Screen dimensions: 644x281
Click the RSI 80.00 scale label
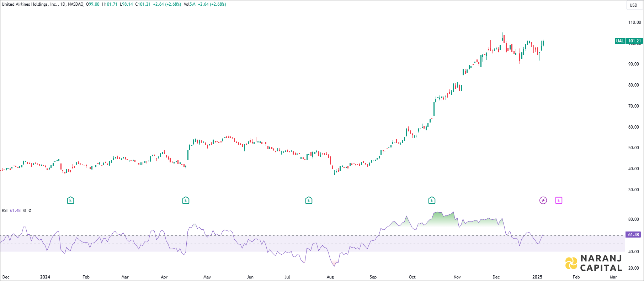(x=633, y=219)
